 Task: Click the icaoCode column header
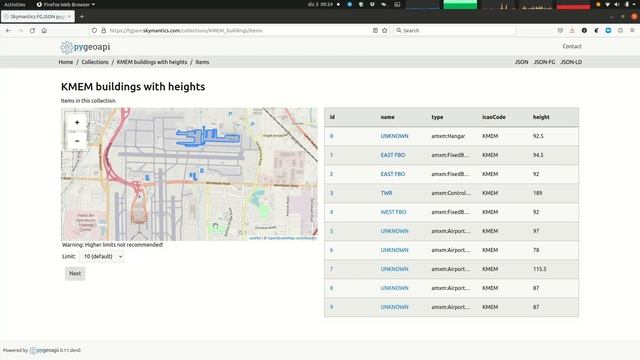coord(493,117)
